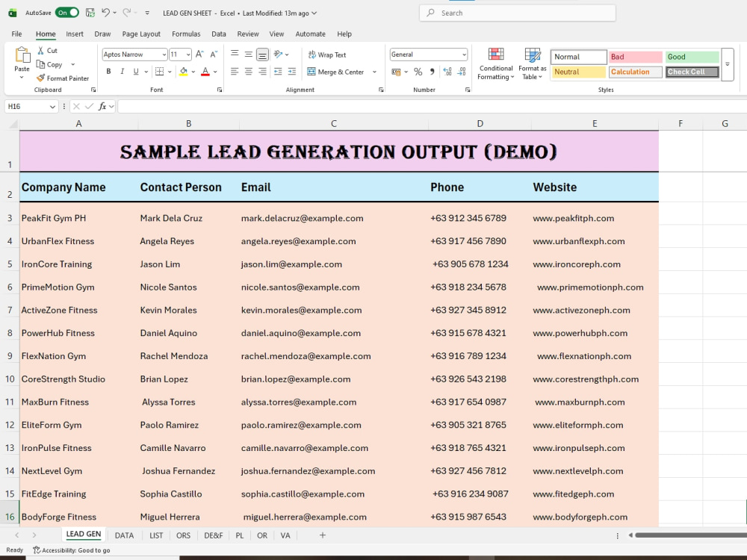
Task: Click the Copy icon
Action: (41, 64)
